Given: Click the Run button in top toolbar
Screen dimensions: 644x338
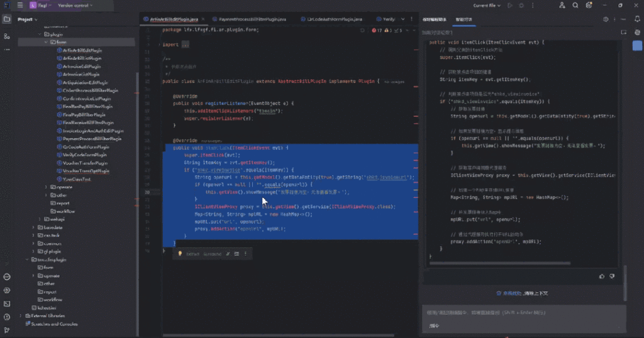Looking at the screenshot, I should coord(509,6).
